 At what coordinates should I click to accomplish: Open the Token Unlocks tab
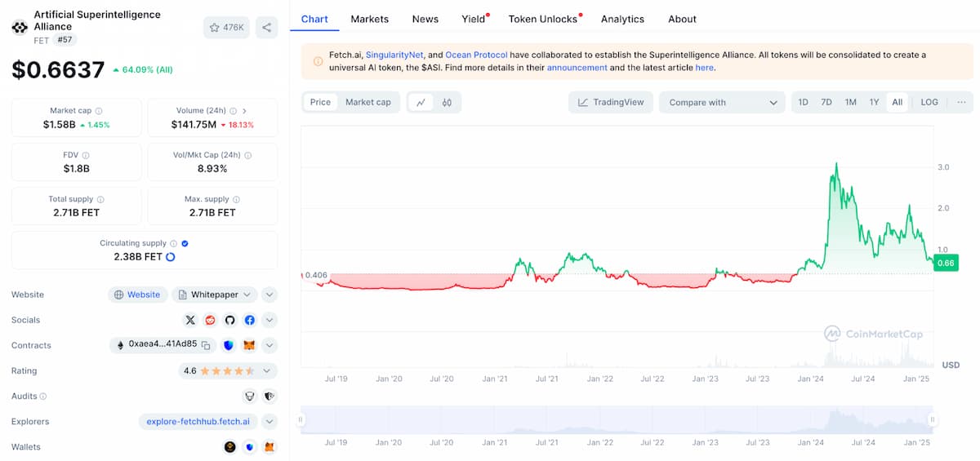pos(543,19)
